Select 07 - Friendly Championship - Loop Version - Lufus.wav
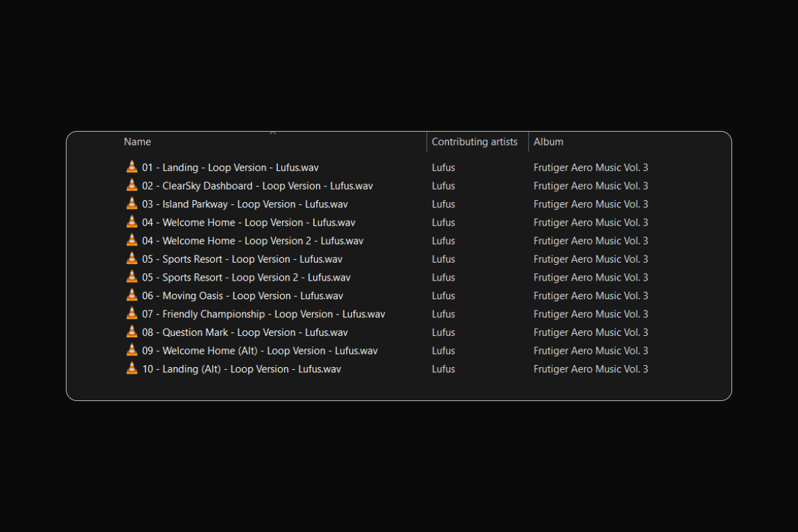The image size is (798, 532). (263, 314)
